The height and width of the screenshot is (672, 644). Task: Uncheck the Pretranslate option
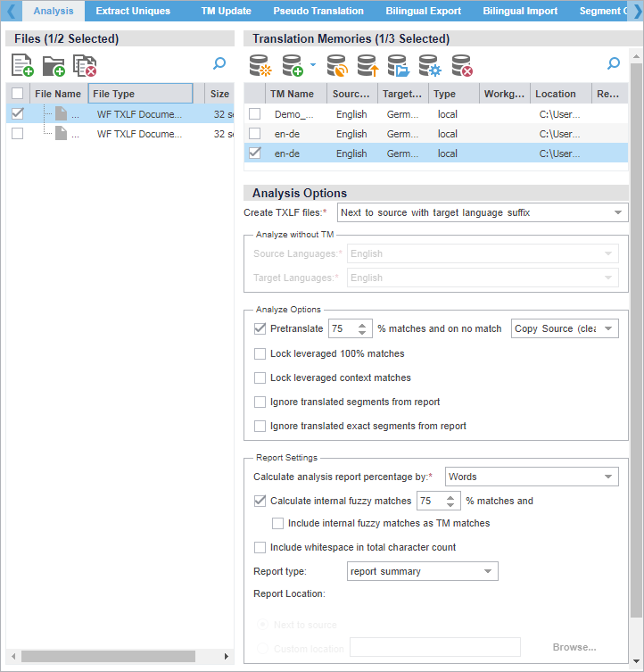(260, 329)
